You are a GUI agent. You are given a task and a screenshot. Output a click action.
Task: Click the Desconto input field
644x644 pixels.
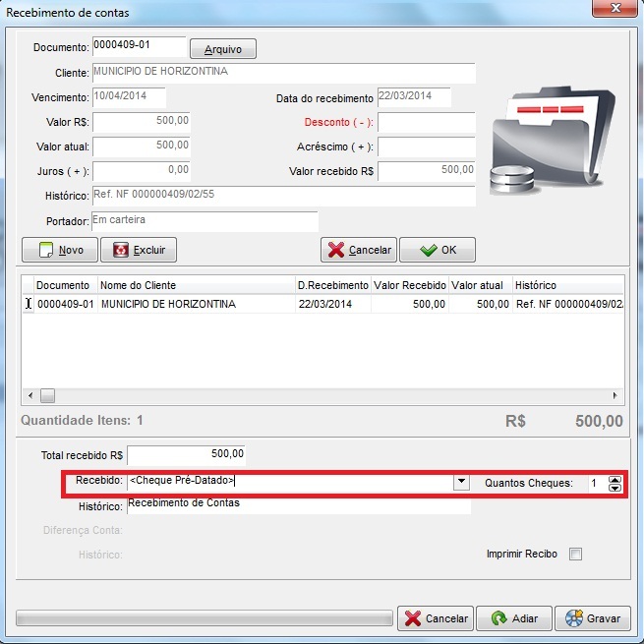point(426,123)
